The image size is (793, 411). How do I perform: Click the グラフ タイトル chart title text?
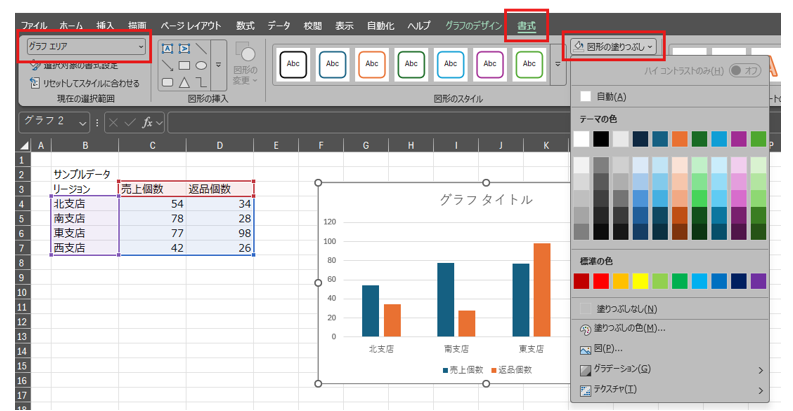[486, 199]
